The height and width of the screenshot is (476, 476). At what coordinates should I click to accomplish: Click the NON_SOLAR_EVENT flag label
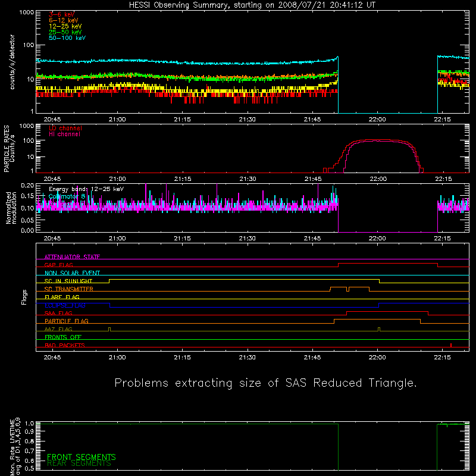[72, 273]
